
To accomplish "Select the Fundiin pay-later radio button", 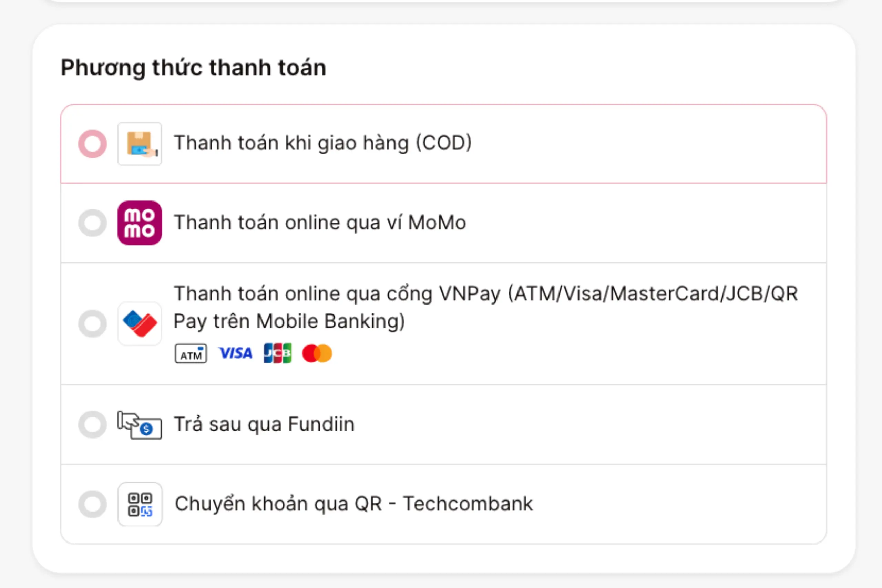I will (x=92, y=424).
